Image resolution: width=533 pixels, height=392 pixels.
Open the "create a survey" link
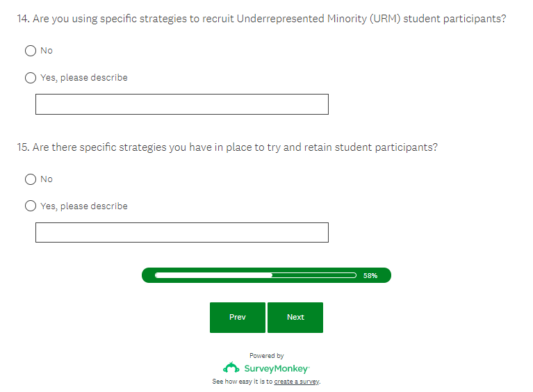pos(297,382)
